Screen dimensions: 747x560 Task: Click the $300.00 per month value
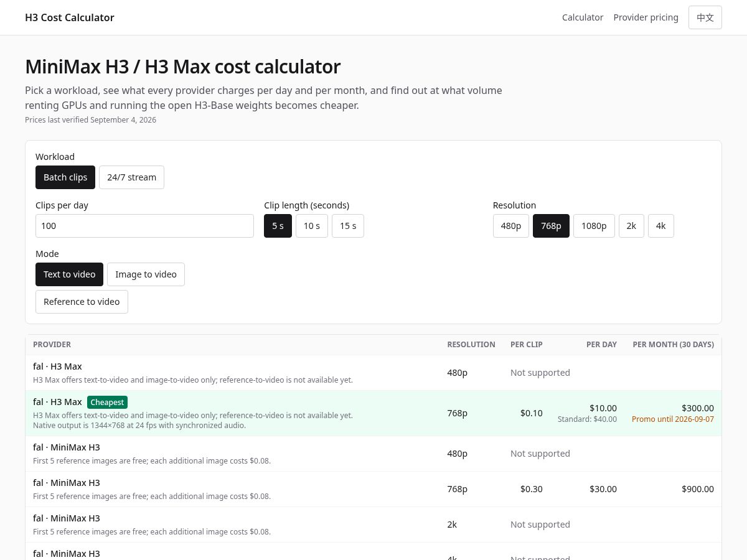(698, 408)
